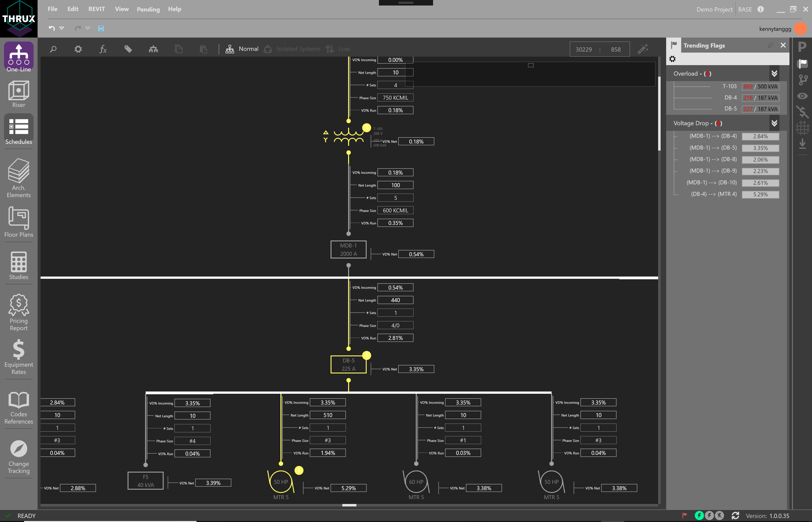The height and width of the screenshot is (522, 812).
Task: Open the formula fx tool
Action: click(103, 49)
